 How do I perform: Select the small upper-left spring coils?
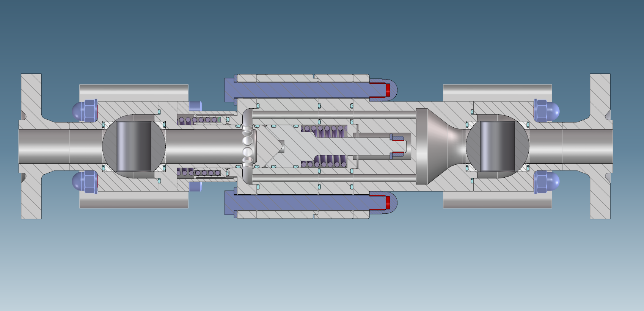(199, 120)
